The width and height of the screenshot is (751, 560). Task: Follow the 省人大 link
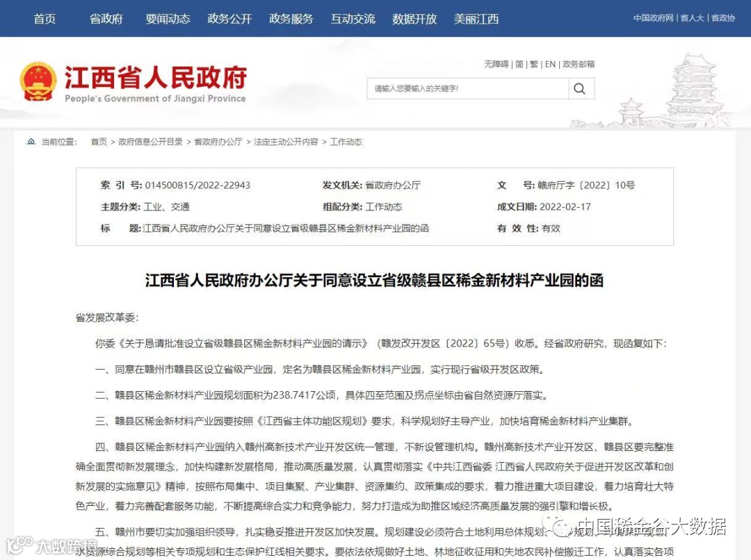692,18
